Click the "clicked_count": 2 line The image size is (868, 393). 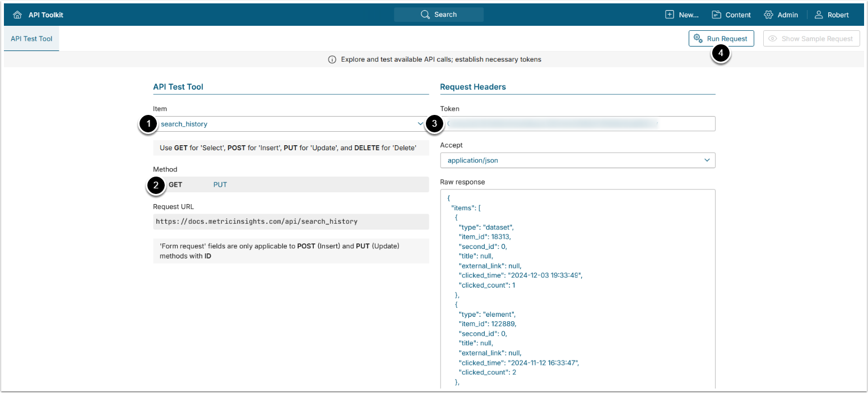pyautogui.click(x=488, y=372)
